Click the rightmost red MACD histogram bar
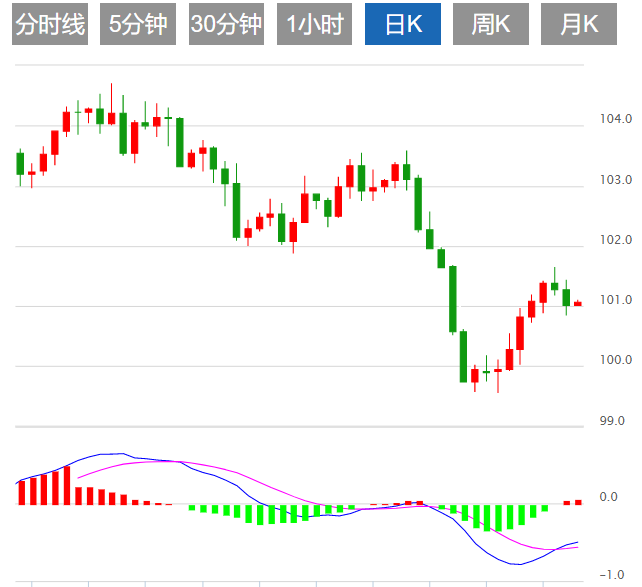 (577, 502)
